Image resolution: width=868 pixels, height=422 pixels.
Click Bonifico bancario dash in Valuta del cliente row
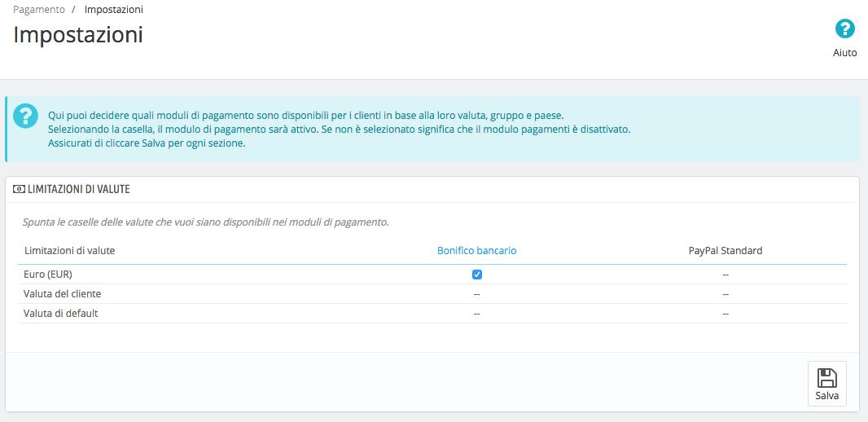(477, 294)
